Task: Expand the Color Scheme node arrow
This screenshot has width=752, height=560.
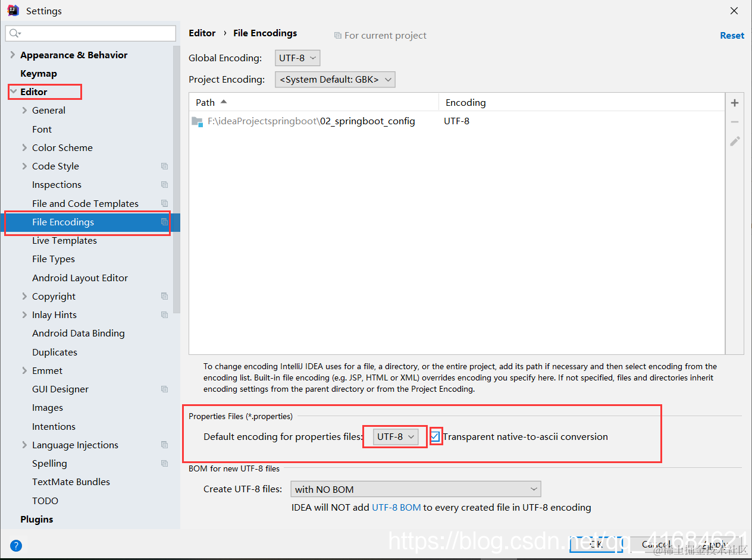Action: (24, 147)
